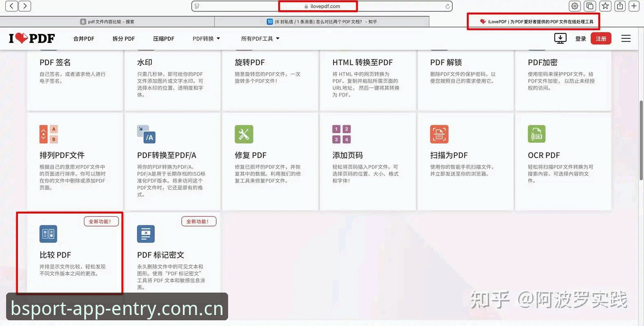Click the ilovepdf.com address bar
Viewport: 644px width, 326px height.
(322, 6)
